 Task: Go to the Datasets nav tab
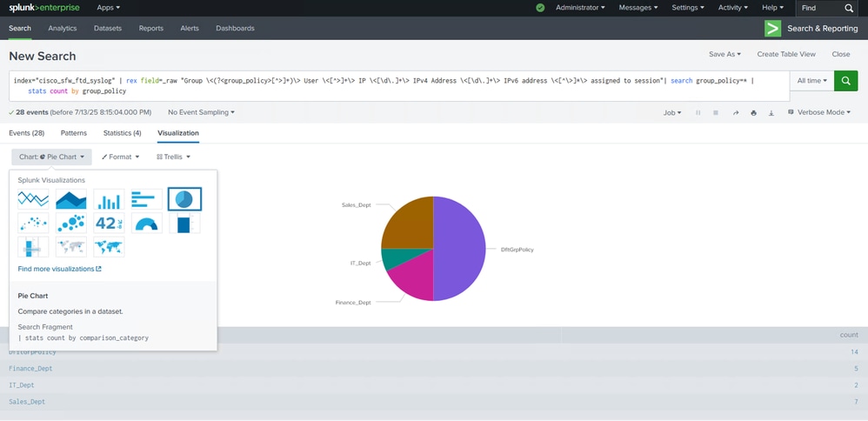tap(108, 28)
